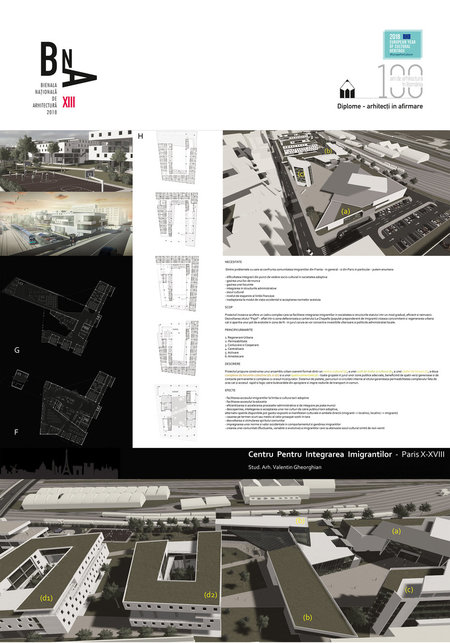This screenshot has width=450, height=643.
Task: Click the letter G plan marker
Action: pyautogui.click(x=17, y=350)
